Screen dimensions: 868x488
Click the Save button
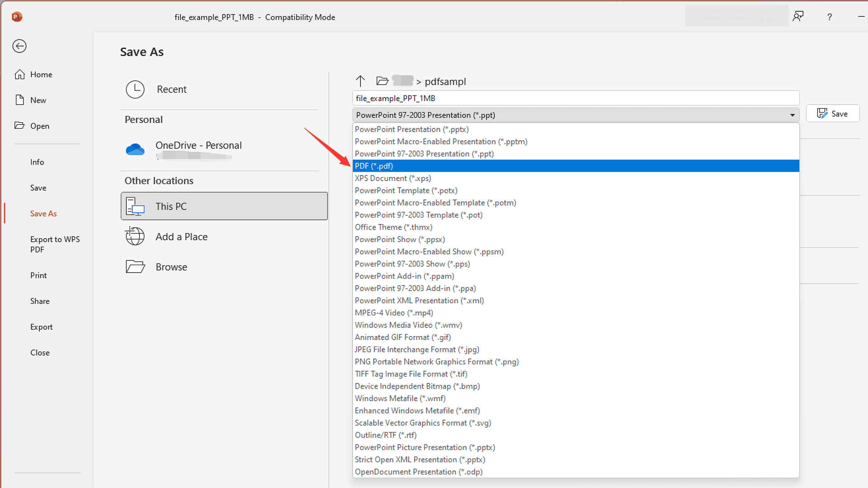pos(833,114)
